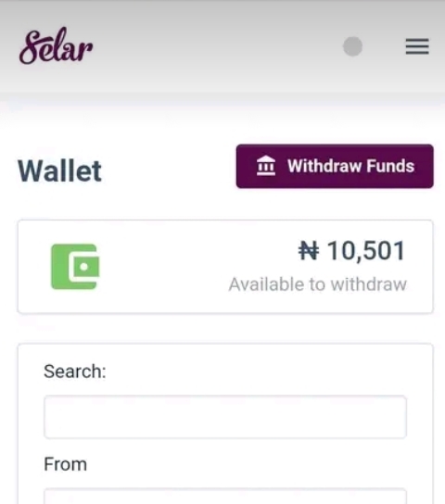
Task: Click the word Withdraw on purple button
Action: pyautogui.click(x=324, y=166)
